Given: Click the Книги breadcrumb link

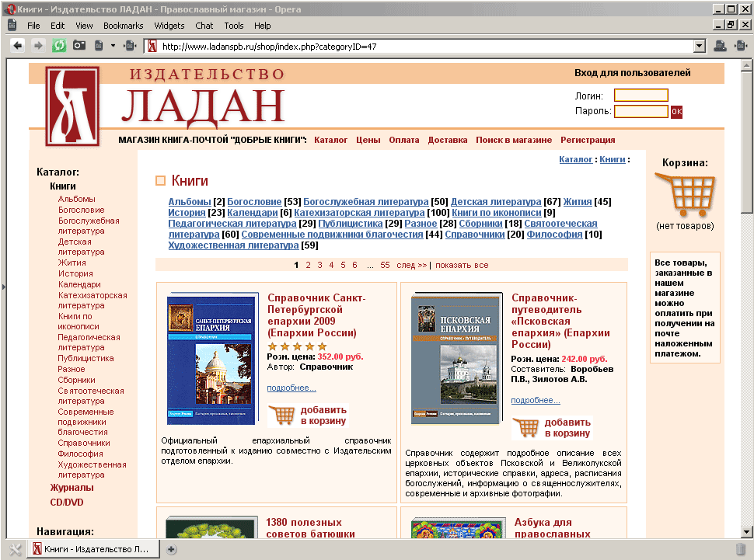Looking at the screenshot, I should [x=613, y=159].
